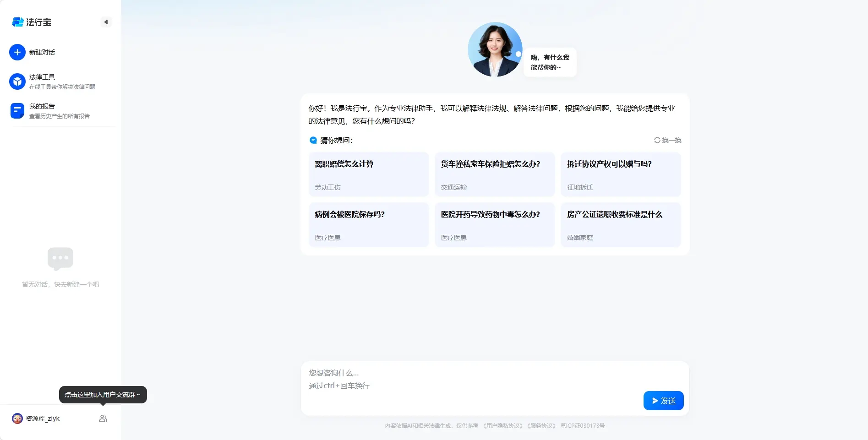
Task: Select the 货车撞私家车保险拒赔怎么办 card
Action: (x=495, y=174)
